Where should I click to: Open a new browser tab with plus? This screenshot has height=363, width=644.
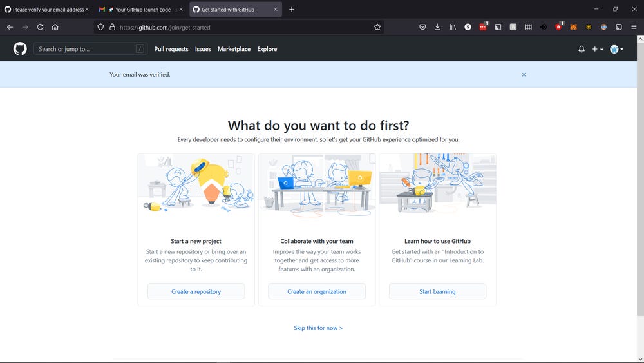pos(292,10)
